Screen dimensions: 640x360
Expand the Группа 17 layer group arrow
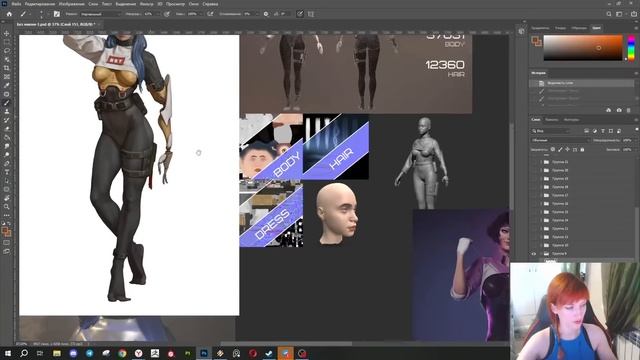[x=541, y=196]
